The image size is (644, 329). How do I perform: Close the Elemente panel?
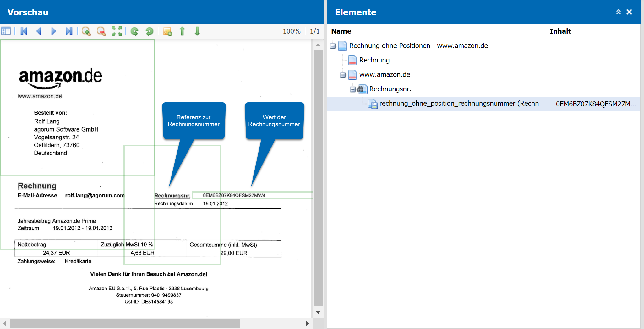(629, 12)
